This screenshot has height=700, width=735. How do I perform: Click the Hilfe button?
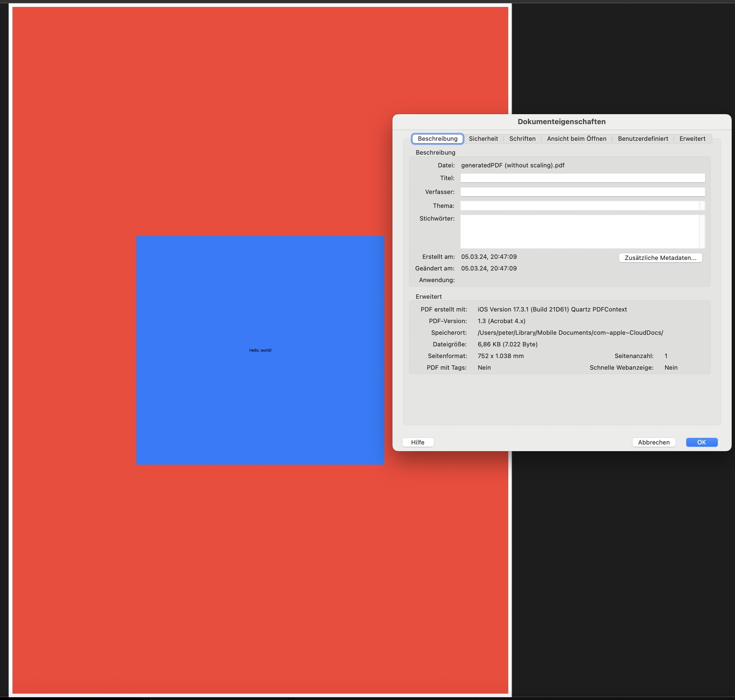coord(418,442)
